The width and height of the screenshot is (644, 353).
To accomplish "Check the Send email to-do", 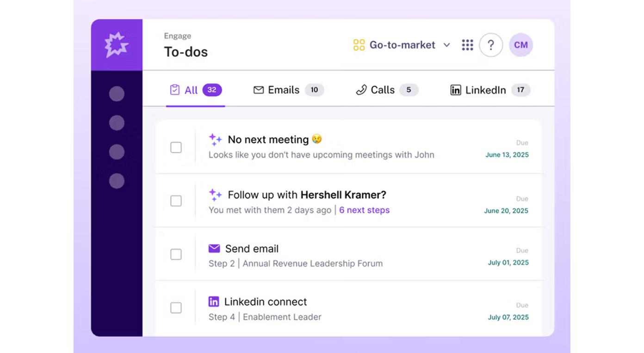I will point(176,255).
